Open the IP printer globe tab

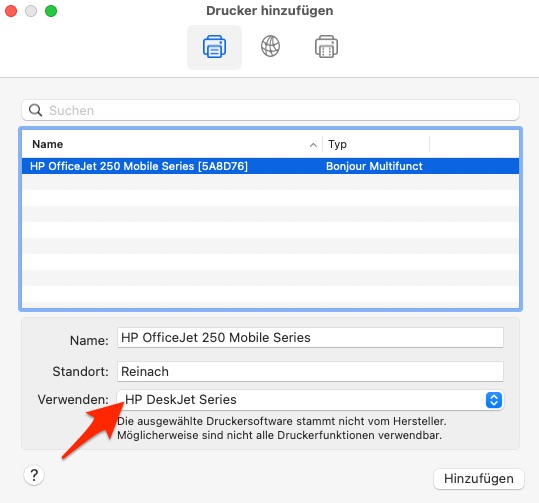(x=270, y=46)
